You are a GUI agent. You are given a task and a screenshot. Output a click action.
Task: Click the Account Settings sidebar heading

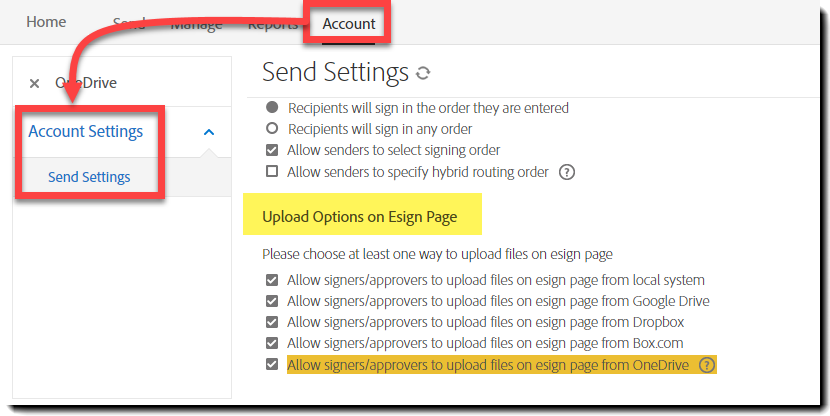pos(86,131)
